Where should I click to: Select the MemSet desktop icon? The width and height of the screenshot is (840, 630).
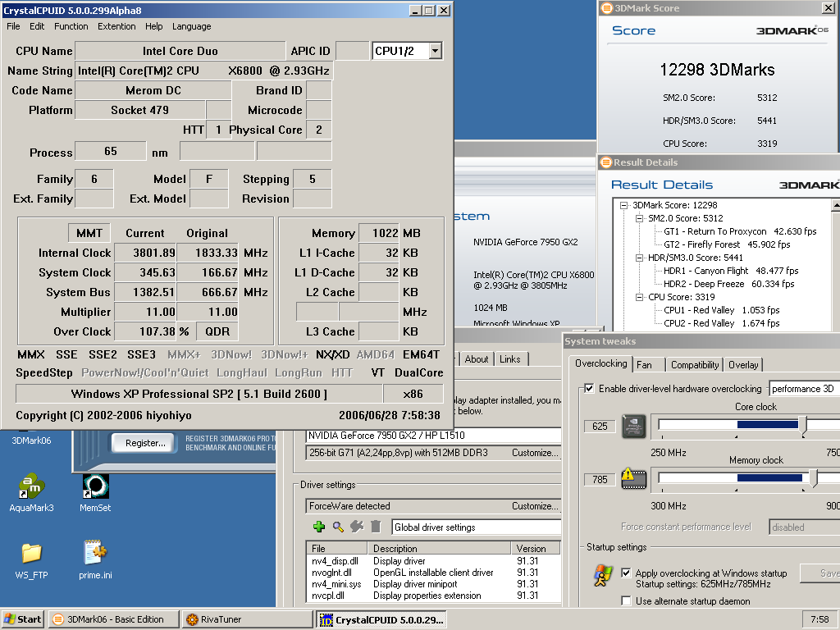[96, 486]
